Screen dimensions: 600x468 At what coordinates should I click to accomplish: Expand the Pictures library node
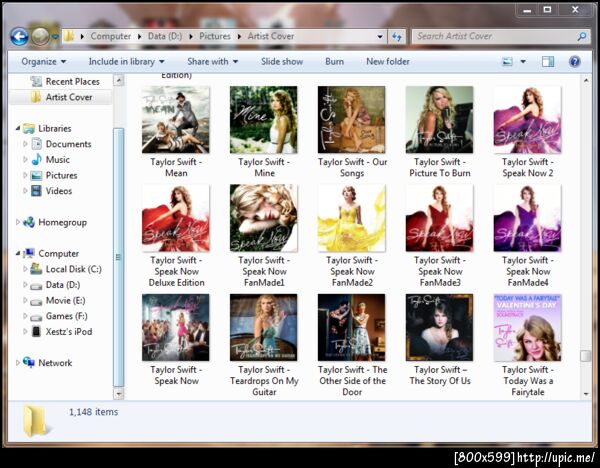25,175
